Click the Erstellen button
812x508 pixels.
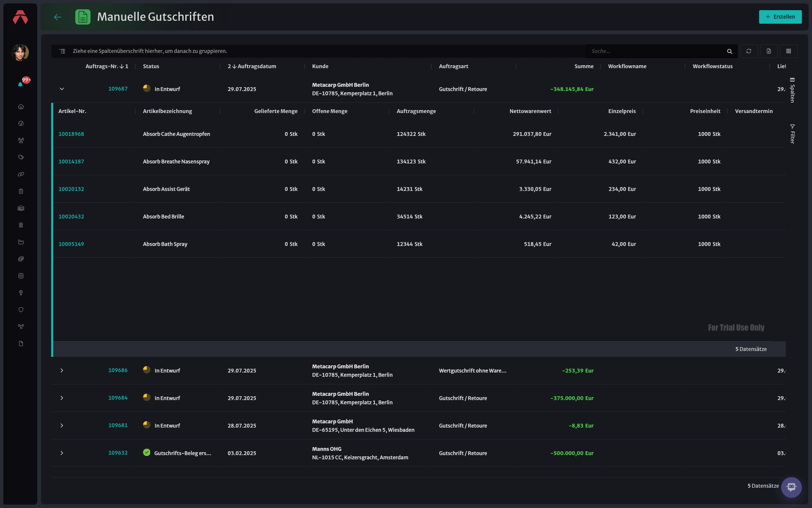click(x=780, y=17)
